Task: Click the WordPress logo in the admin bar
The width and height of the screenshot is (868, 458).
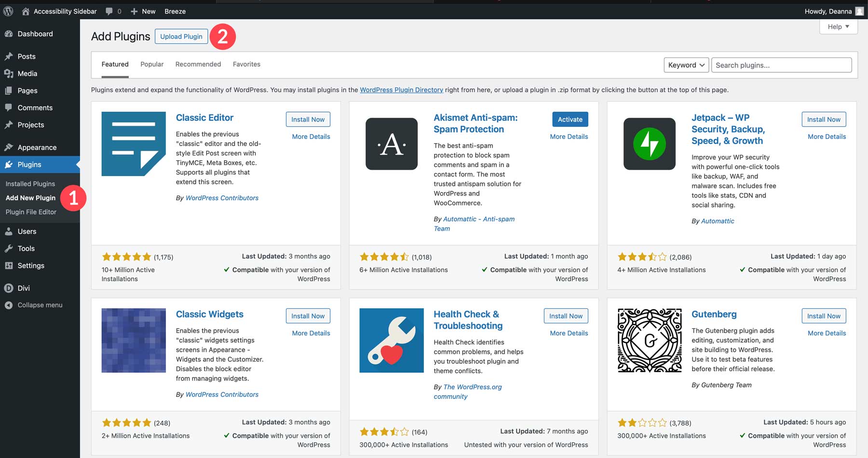Action: pos(8,11)
